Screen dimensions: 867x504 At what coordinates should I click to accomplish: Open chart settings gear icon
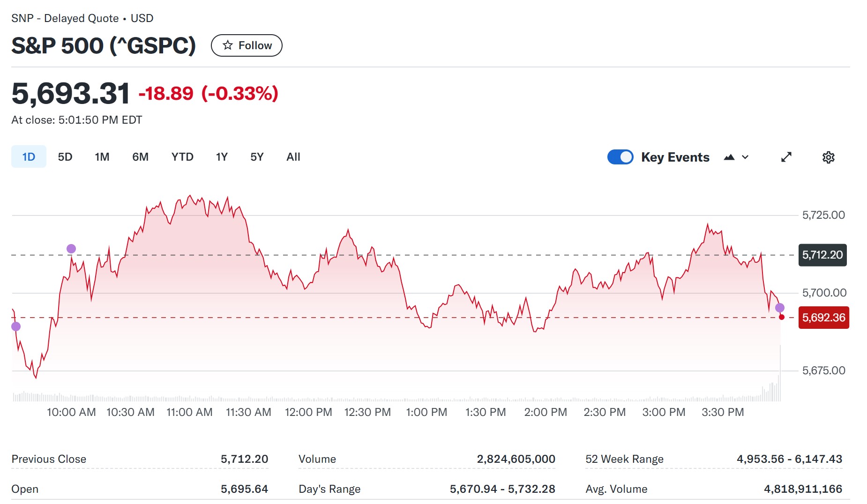coord(828,157)
